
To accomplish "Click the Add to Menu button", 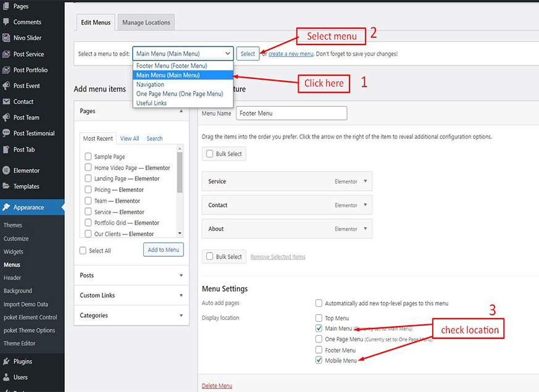I will click(164, 250).
